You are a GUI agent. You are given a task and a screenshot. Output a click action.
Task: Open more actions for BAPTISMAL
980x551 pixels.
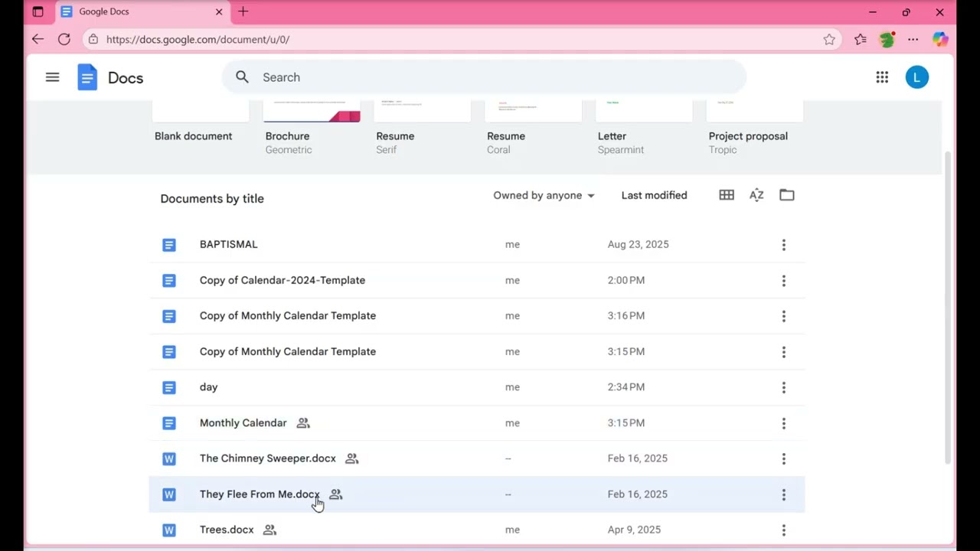(x=783, y=245)
